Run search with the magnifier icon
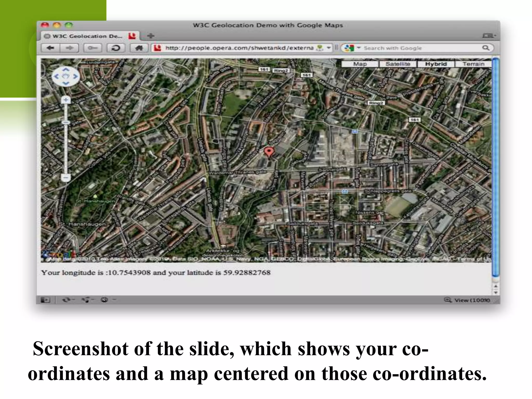This screenshot has width=532, height=399. click(x=486, y=48)
